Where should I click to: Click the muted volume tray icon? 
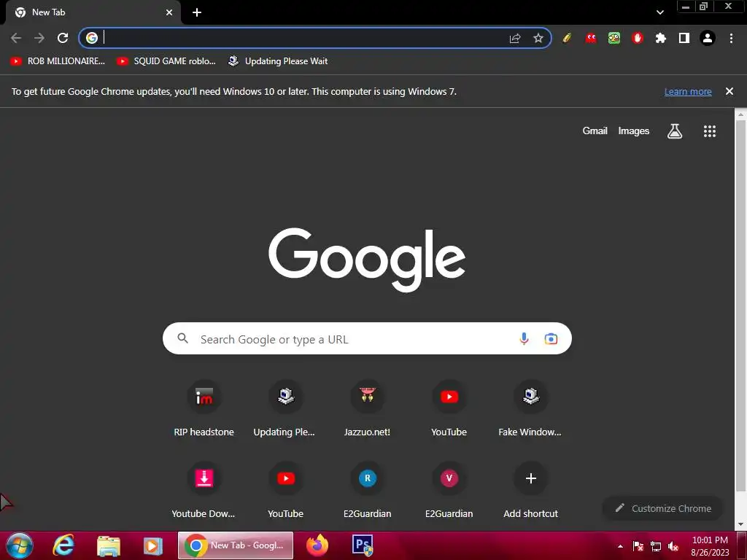click(x=673, y=546)
